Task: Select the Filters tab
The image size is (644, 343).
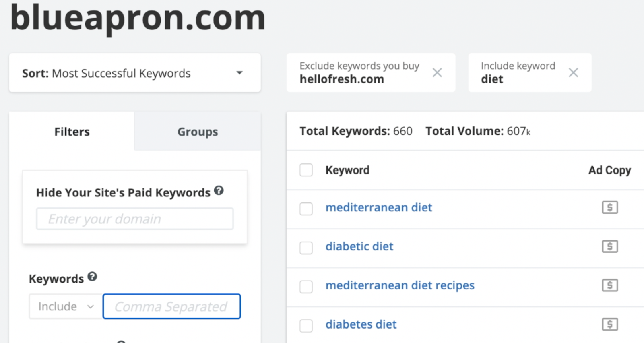Action: [72, 132]
